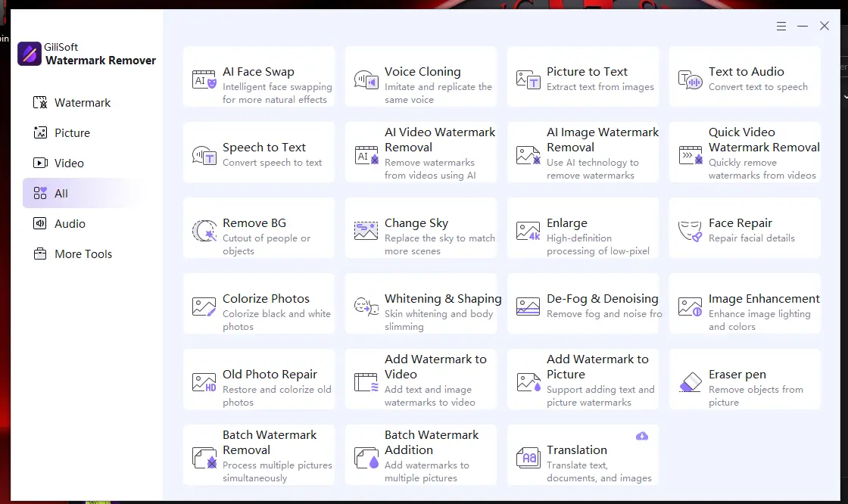The height and width of the screenshot is (504, 848).
Task: Click the Enlarge 4K icon
Action: pos(528,231)
